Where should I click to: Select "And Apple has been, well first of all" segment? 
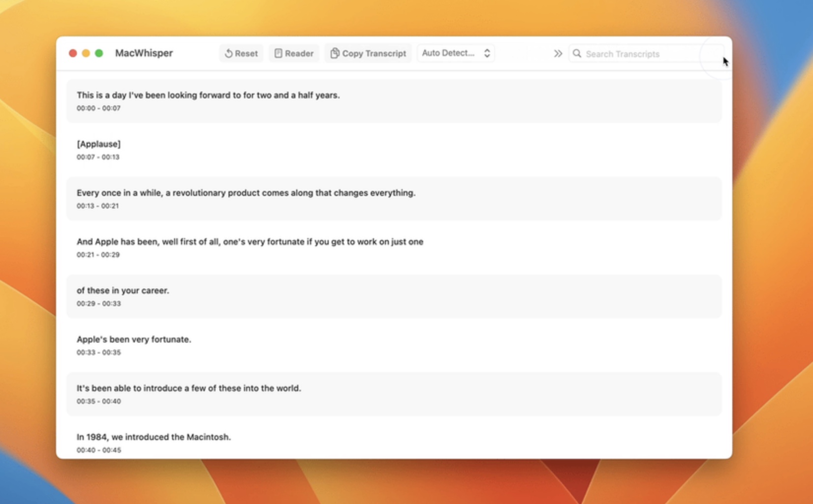point(394,247)
